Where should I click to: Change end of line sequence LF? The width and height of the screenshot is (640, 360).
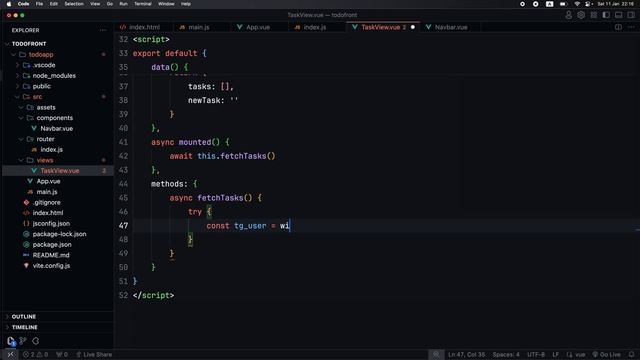pos(556,354)
